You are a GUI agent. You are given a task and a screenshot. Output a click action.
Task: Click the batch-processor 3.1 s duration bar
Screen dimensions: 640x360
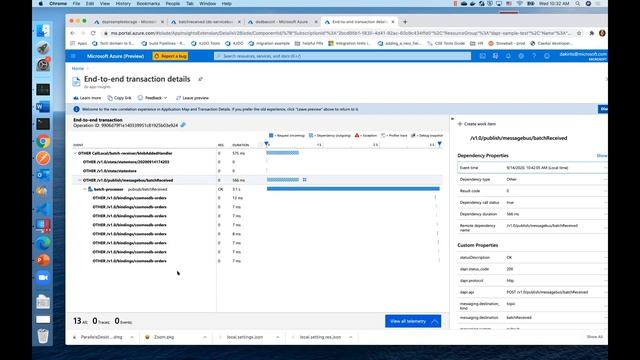(353, 189)
